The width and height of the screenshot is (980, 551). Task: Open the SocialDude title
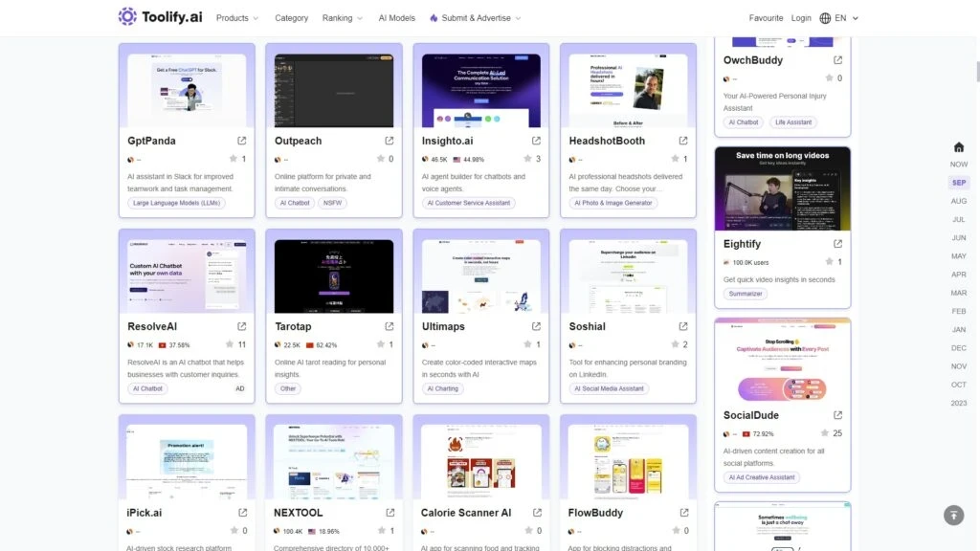tap(750, 415)
